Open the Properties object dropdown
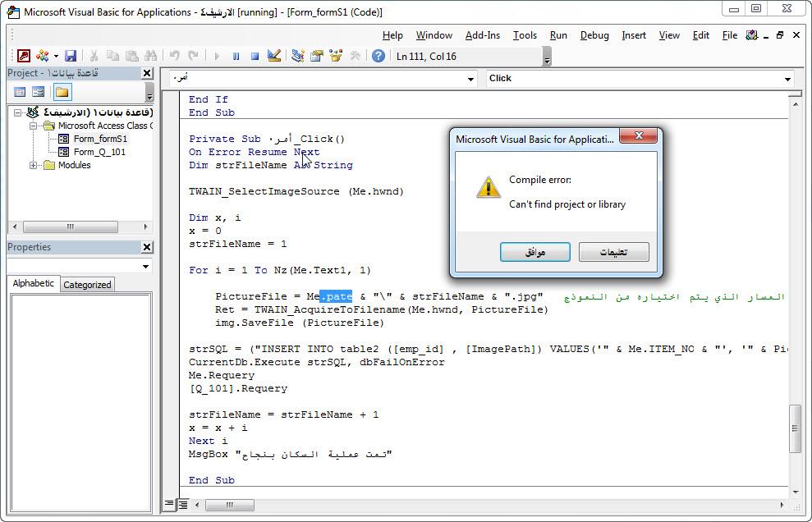The image size is (812, 522). click(x=145, y=267)
